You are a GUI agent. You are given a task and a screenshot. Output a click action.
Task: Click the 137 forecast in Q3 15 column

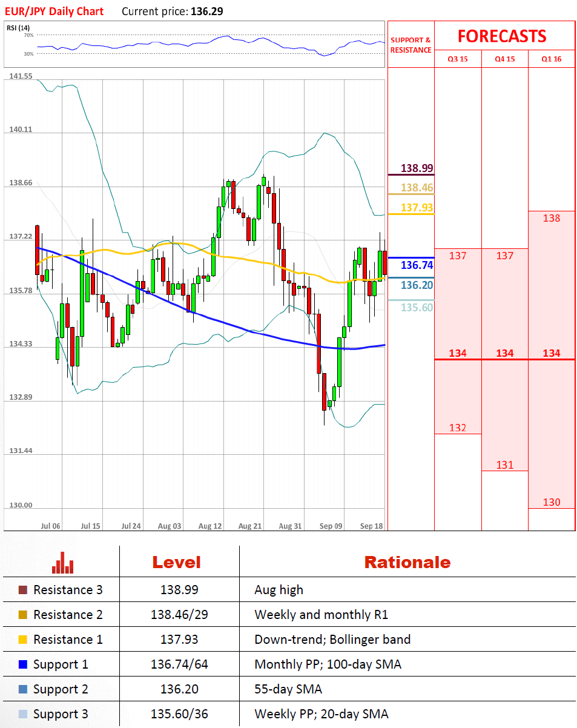click(458, 256)
